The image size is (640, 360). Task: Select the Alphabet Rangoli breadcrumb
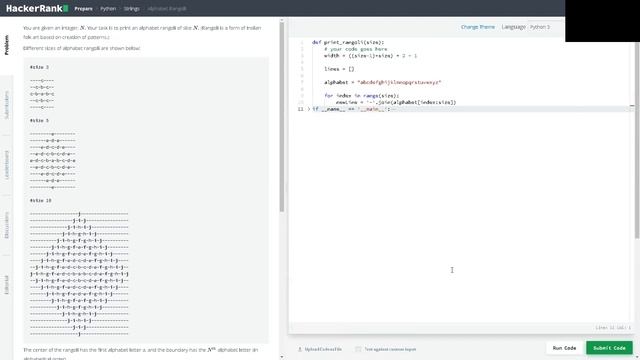tap(167, 9)
